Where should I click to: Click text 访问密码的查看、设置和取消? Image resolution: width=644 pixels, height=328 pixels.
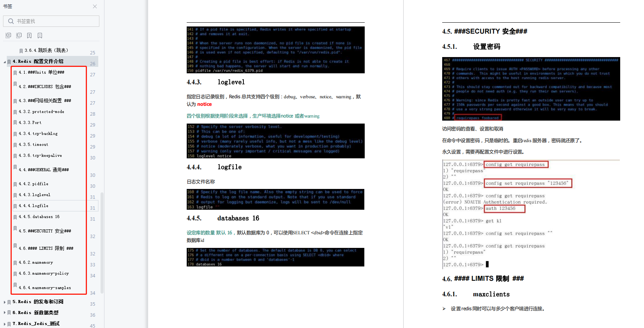point(472,129)
